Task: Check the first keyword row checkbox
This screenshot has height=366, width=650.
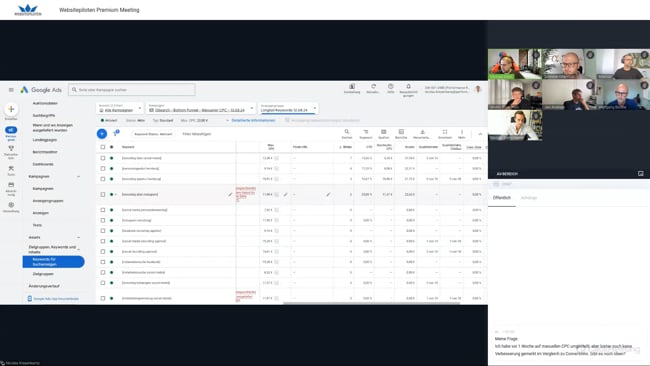Action: [x=103, y=158]
